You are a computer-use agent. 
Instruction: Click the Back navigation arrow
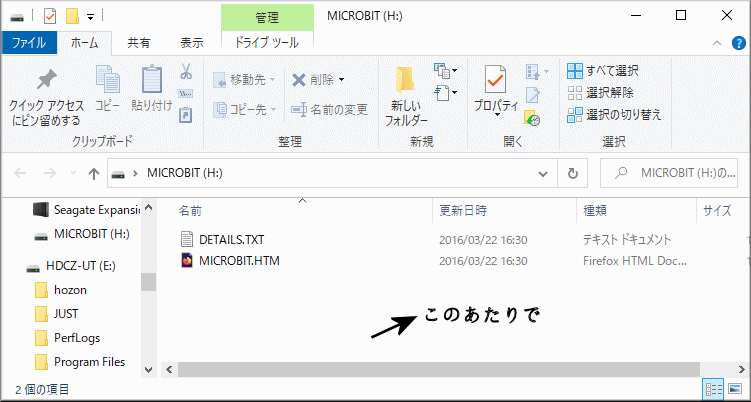[x=20, y=173]
